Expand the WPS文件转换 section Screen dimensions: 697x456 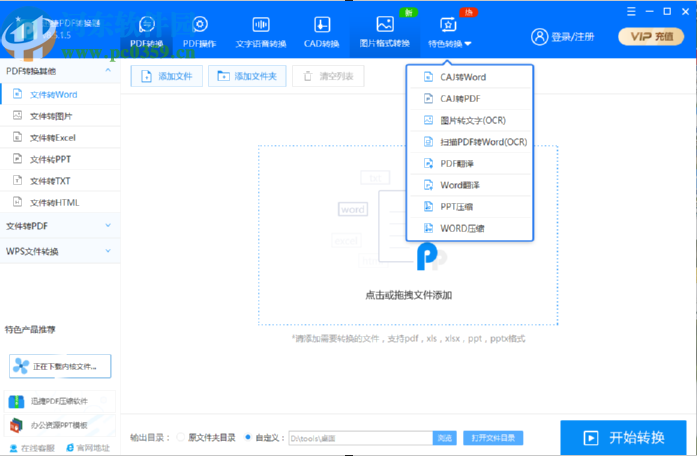[108, 251]
